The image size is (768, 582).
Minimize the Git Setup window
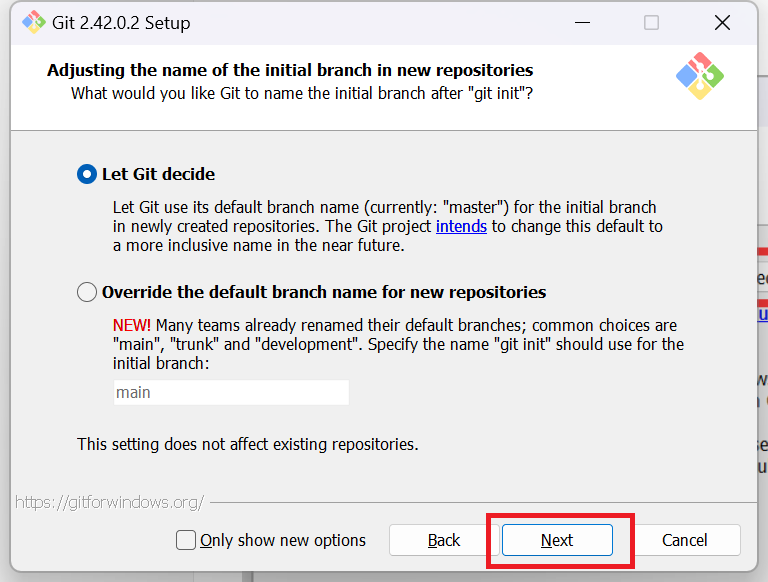click(x=582, y=23)
